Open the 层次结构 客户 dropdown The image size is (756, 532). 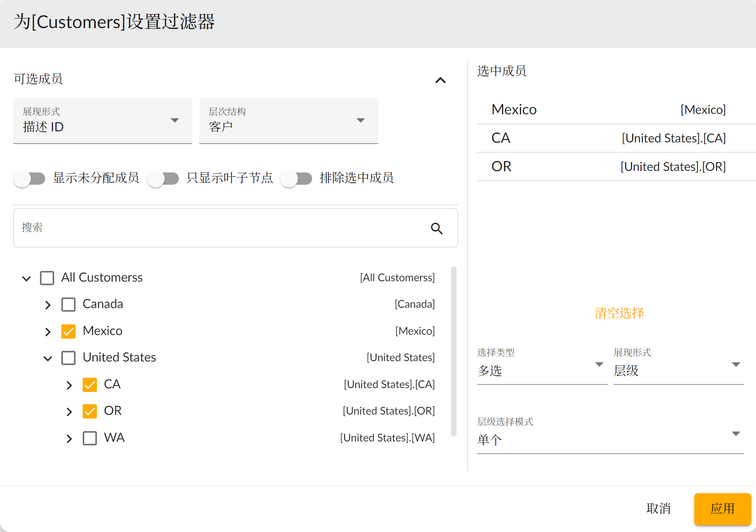coord(289,121)
